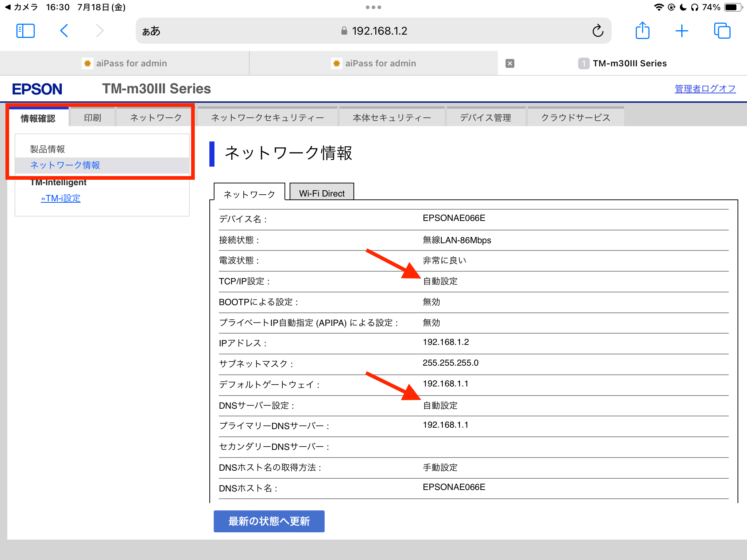Select DNSホスト名 value EPSONAE066E
747x560 pixels.
[x=454, y=487]
